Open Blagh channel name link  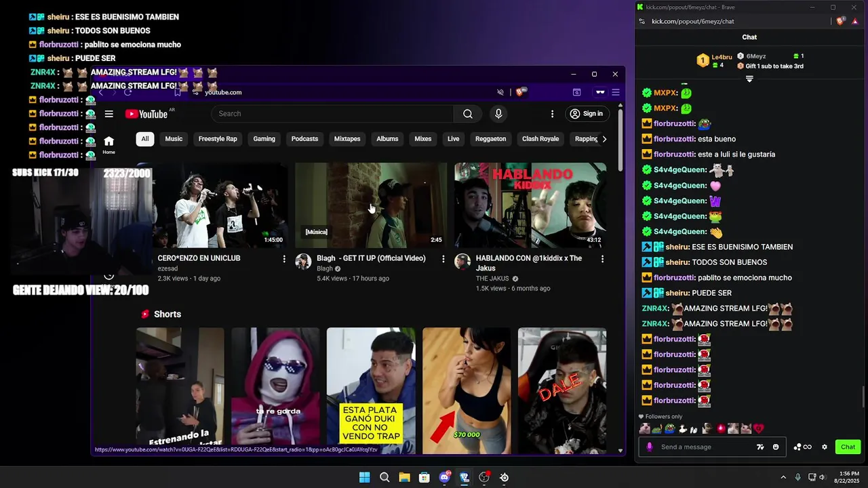coord(325,268)
